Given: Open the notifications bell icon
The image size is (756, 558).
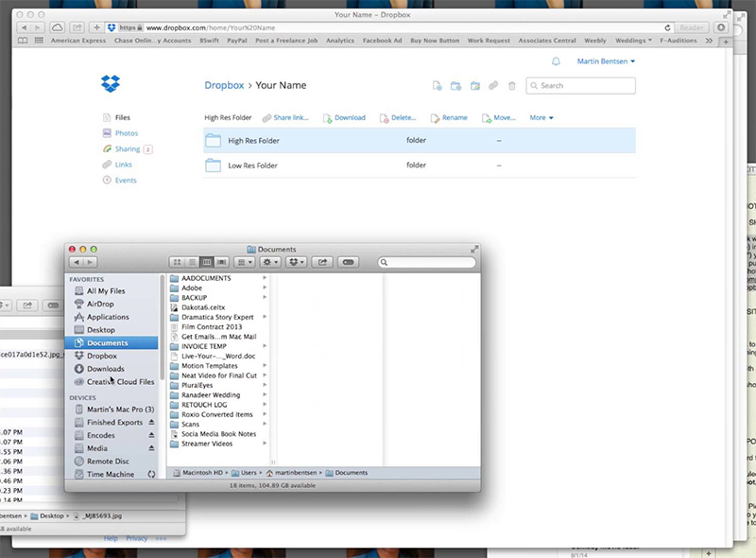Looking at the screenshot, I should coord(556,61).
